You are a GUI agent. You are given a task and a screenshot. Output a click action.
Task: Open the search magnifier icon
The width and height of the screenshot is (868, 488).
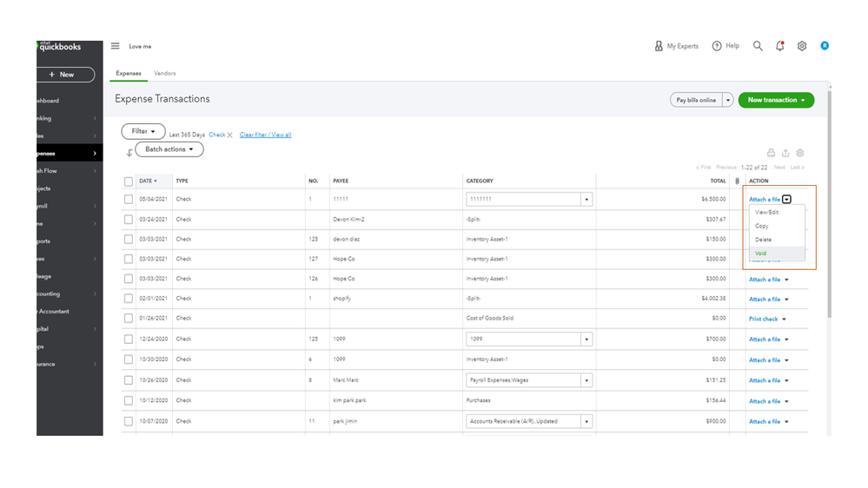[x=758, y=46]
